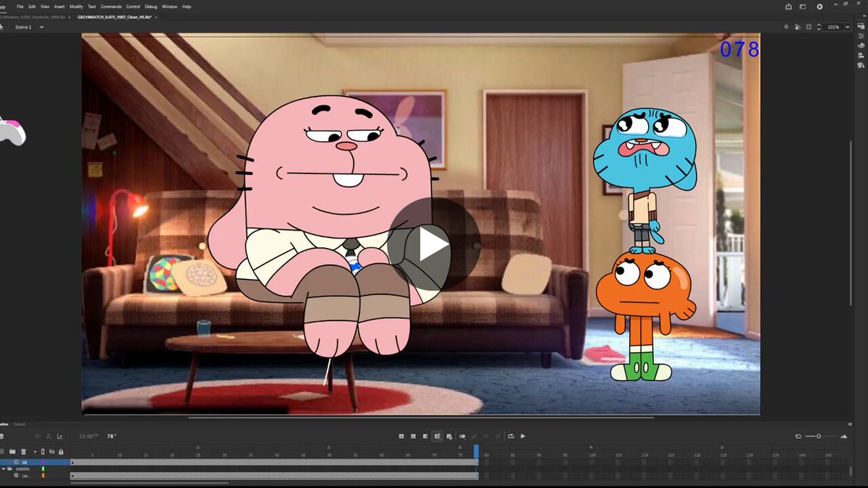Viewport: 868px width, 488px height.
Task: Click the reset timeline zoom icon
Action: click(x=799, y=436)
